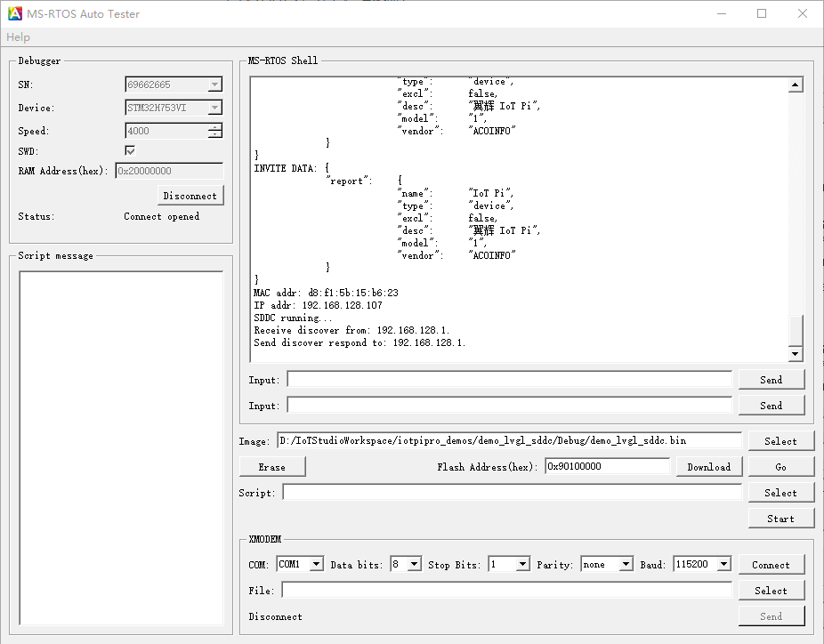
Task: Open the Data bits dropdown
Action: point(414,564)
